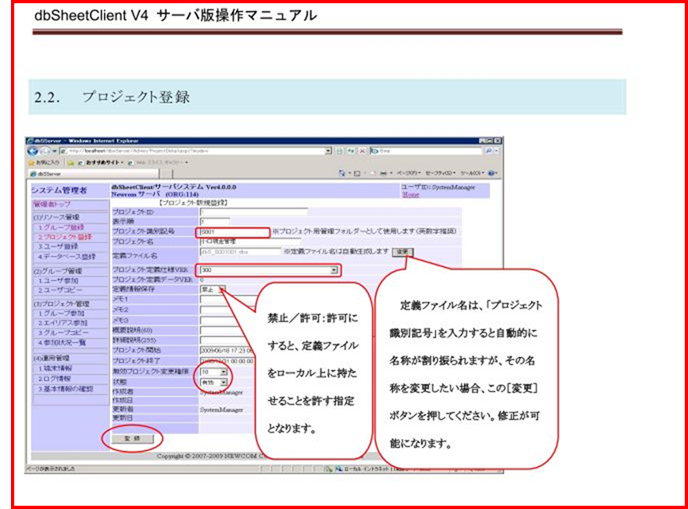Screen dimensions: 688x509
Task: Click the browser Forward arrow button
Action: click(45, 151)
